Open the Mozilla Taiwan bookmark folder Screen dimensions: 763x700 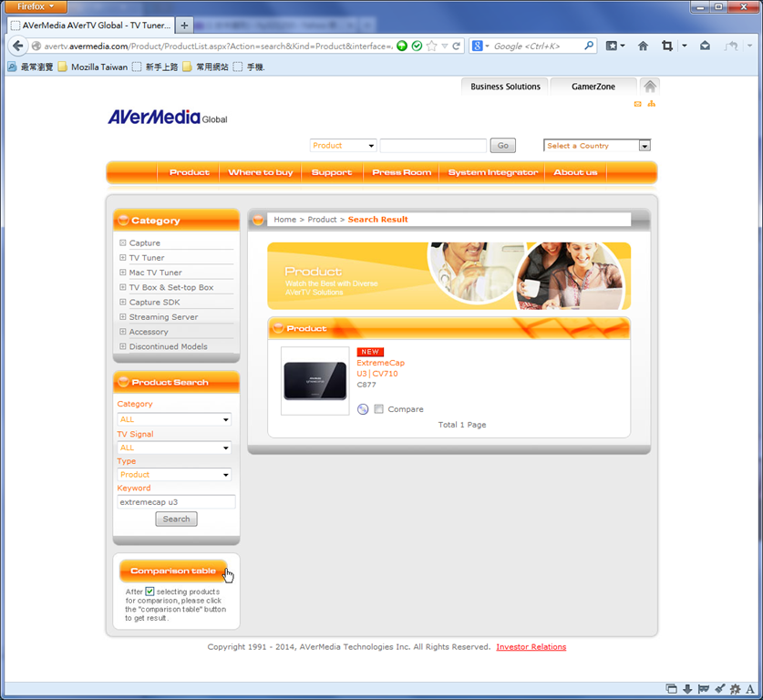tap(92, 67)
